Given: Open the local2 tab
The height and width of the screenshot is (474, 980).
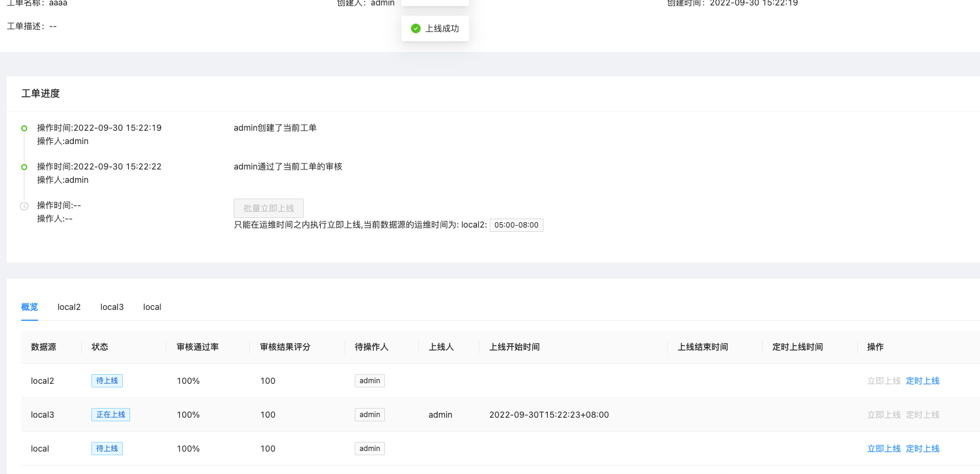Looking at the screenshot, I should point(69,307).
